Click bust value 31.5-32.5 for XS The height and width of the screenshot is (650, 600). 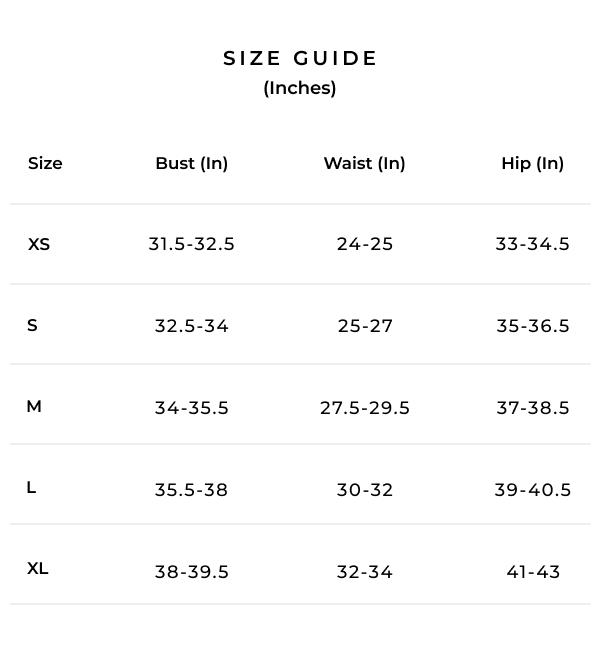pos(191,244)
